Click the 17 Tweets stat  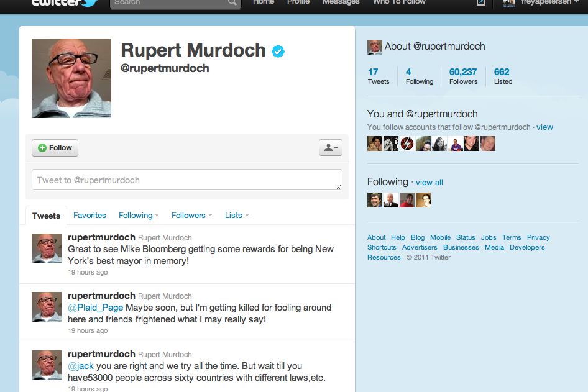pyautogui.click(x=378, y=76)
